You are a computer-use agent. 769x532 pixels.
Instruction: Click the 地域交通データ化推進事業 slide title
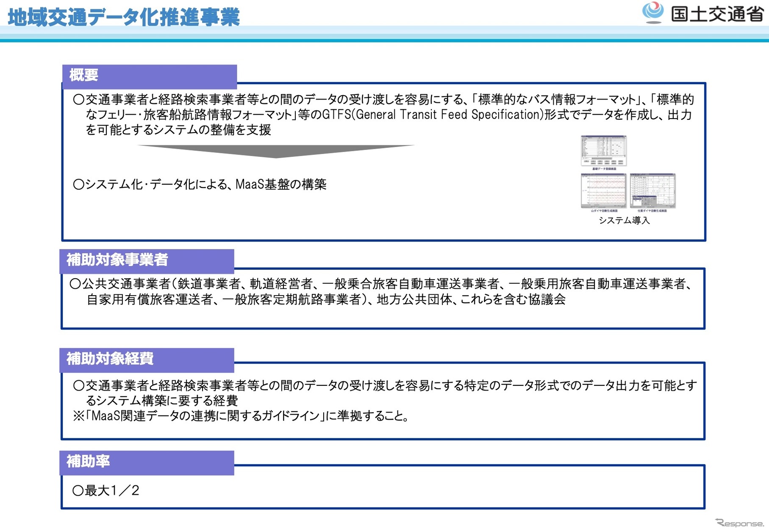pyautogui.click(x=124, y=17)
